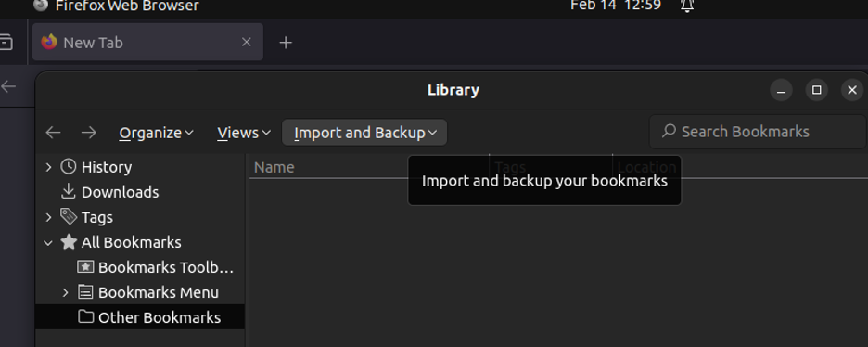Minimize the Library window
The height and width of the screenshot is (347, 868).
coord(781,90)
